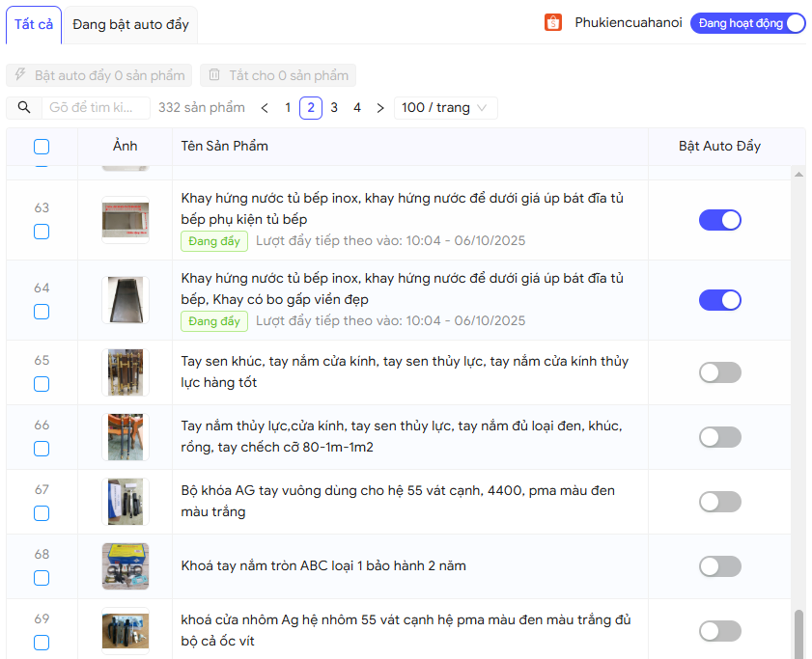Viewport: 812px width, 659px height.
Task: Go to next page with right chevron
Action: coord(380,108)
